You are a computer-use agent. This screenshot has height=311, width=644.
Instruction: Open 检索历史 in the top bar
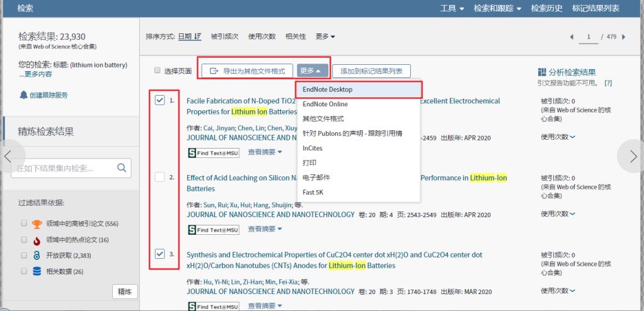(x=547, y=8)
